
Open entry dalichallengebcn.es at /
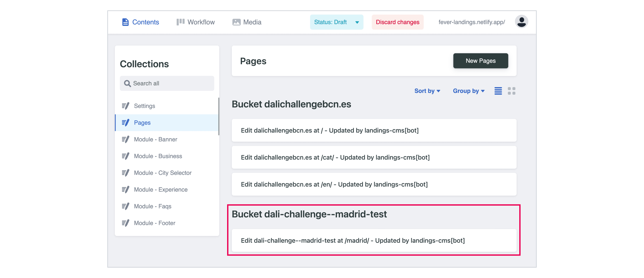pyautogui.click(x=374, y=131)
